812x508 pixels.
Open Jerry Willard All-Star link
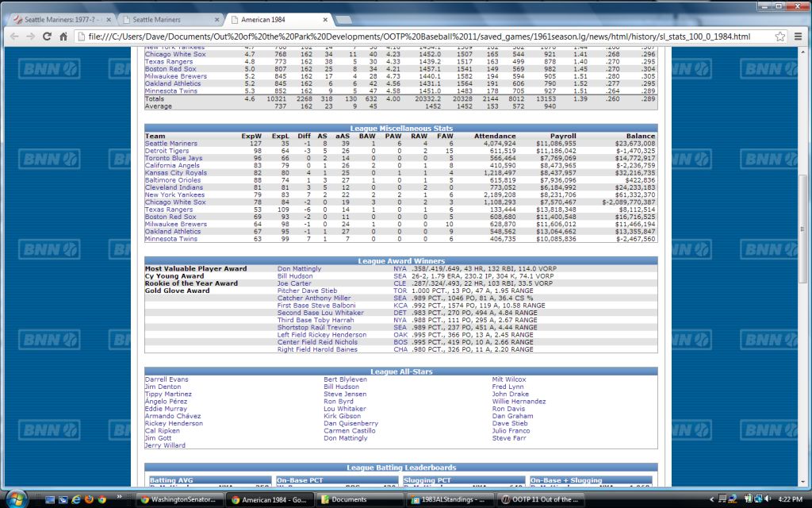(x=165, y=444)
